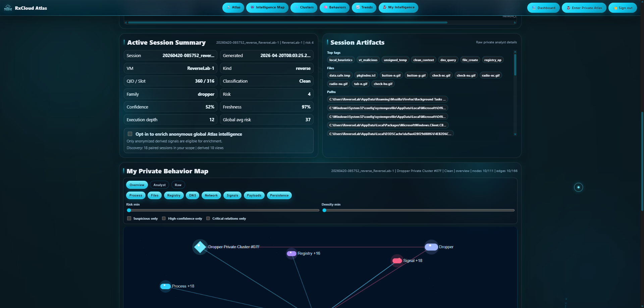Click the Process +18 graph node

tap(165, 286)
